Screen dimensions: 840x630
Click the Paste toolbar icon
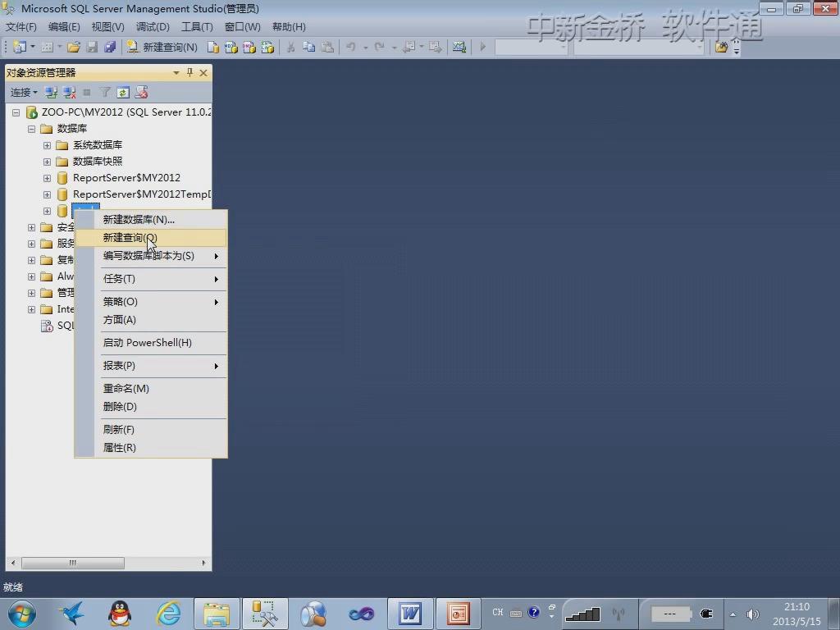click(327, 47)
